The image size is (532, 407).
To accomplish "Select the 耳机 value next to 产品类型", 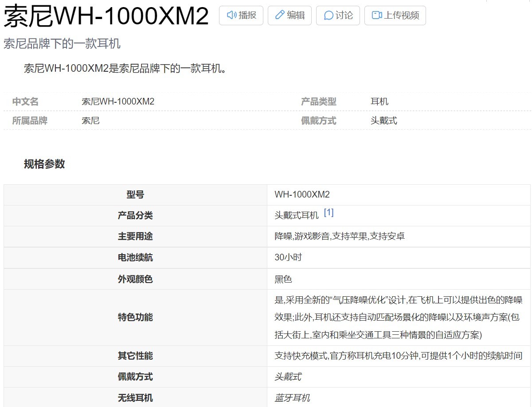I will [379, 102].
